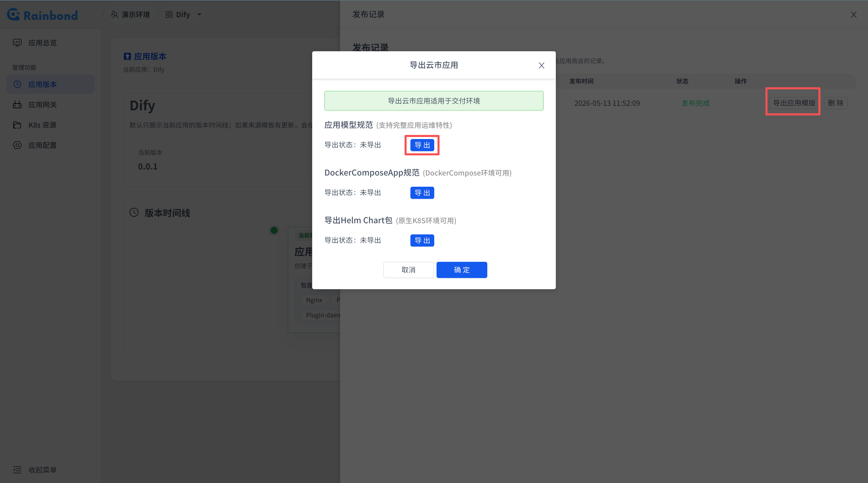Close the 发布记录 drawer
Viewport: 868px width, 483px height.
pos(854,15)
